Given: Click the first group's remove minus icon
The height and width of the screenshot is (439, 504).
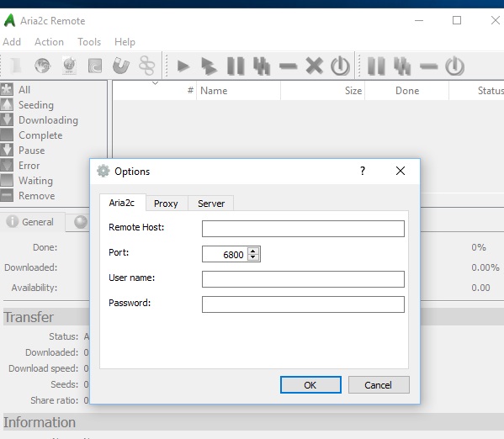Looking at the screenshot, I should (x=288, y=66).
